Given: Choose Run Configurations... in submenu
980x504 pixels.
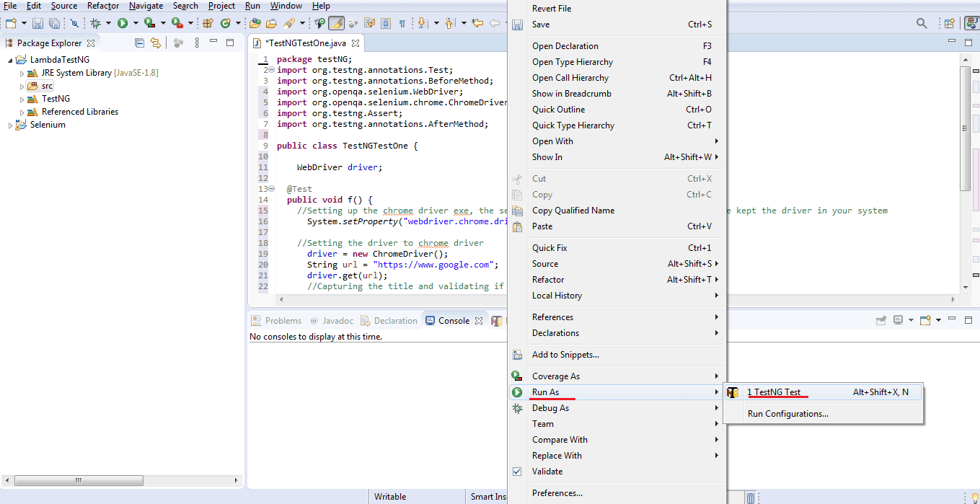Looking at the screenshot, I should pyautogui.click(x=787, y=414).
